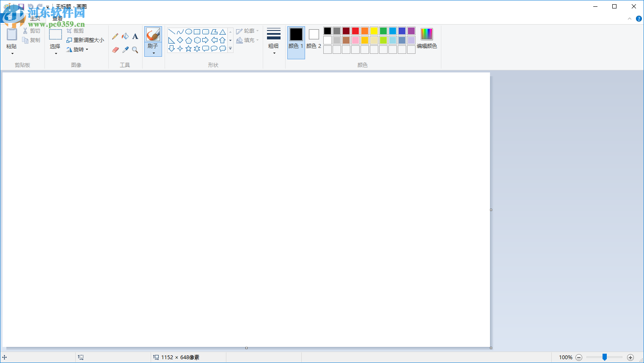644x363 pixels.
Task: Choose the Five-point star shape
Action: click(188, 49)
